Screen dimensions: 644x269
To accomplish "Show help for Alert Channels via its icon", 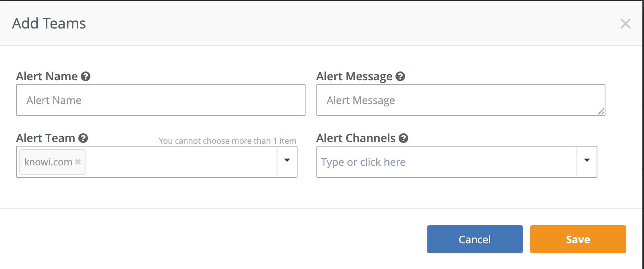I will coord(404,138).
